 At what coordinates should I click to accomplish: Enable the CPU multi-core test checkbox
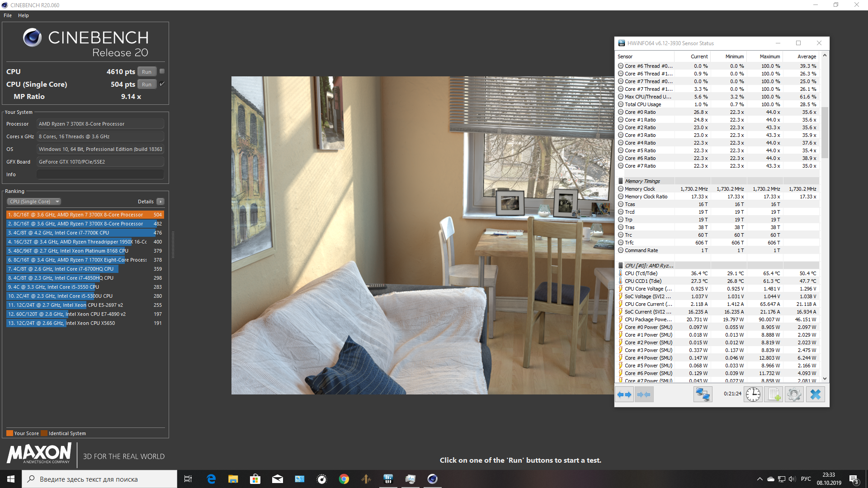[162, 71]
